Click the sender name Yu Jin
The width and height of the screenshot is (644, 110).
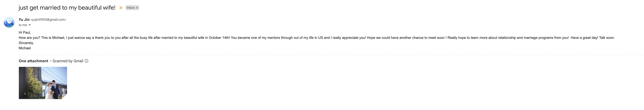point(24,20)
